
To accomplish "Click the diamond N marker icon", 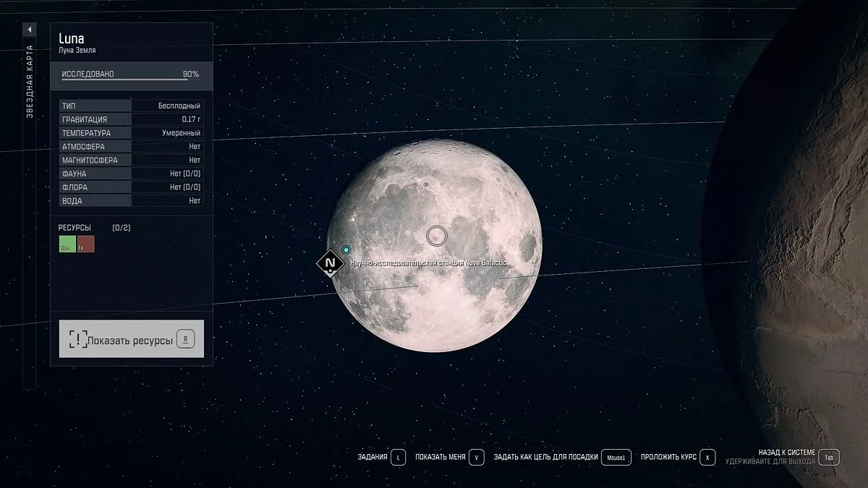I will click(x=330, y=262).
